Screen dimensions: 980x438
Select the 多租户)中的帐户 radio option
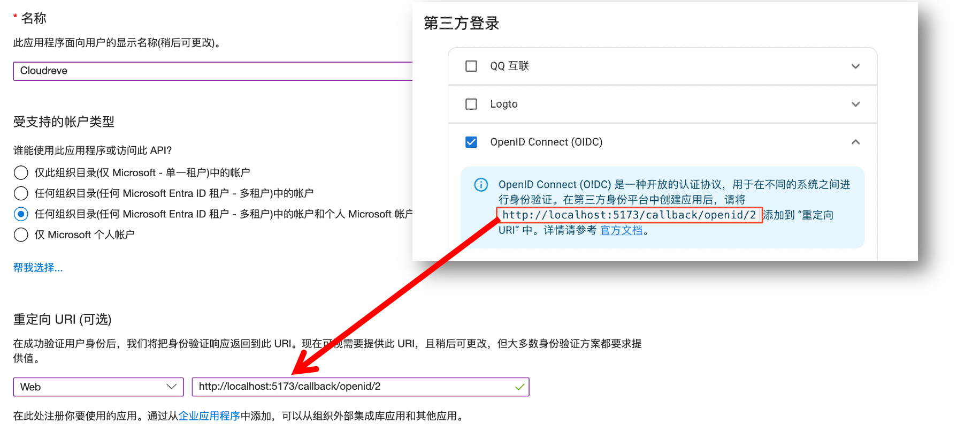[21, 193]
